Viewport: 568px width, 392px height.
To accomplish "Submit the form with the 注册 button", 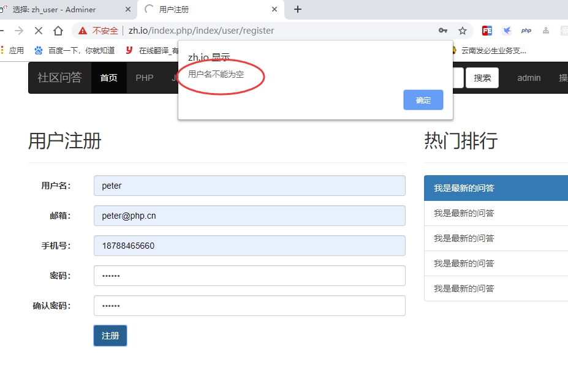I will 110,336.
